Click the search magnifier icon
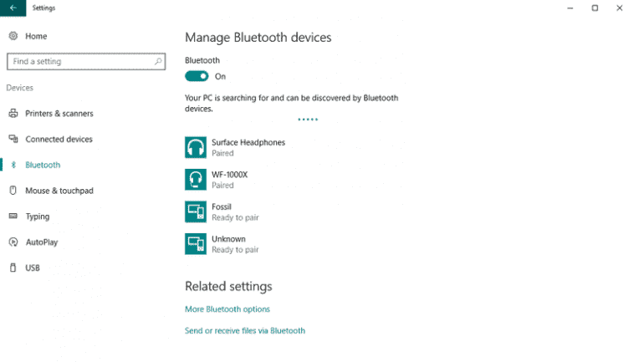 (158, 62)
